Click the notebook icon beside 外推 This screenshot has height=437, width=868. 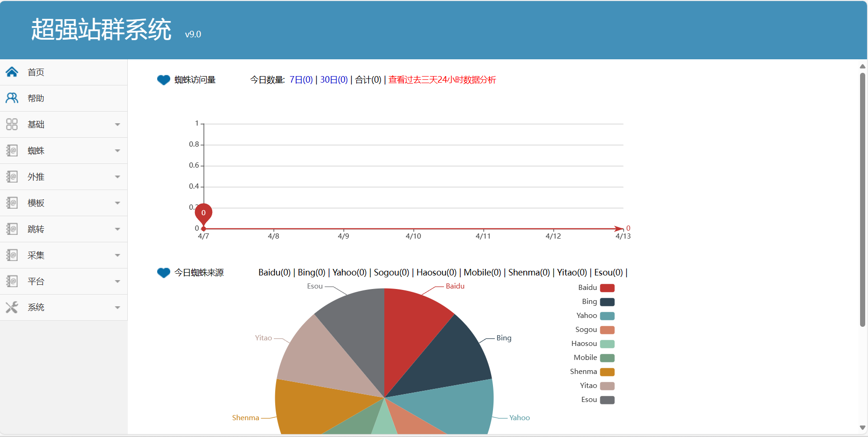coord(12,176)
